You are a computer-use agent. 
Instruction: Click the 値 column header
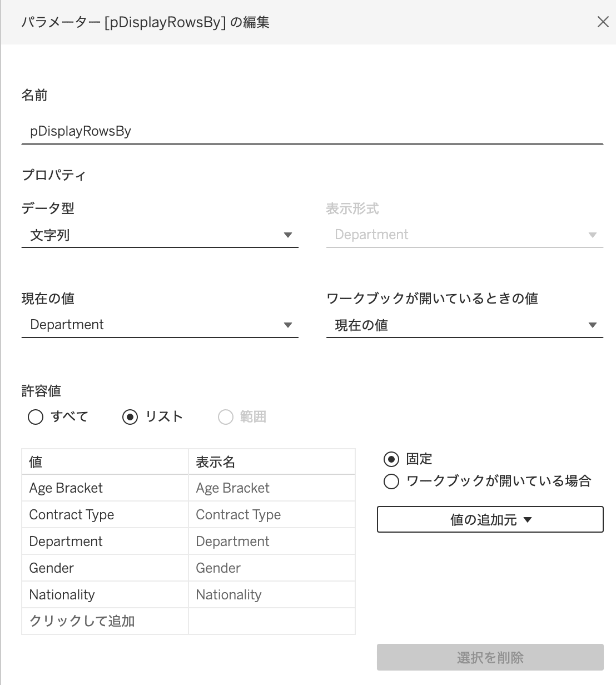105,462
